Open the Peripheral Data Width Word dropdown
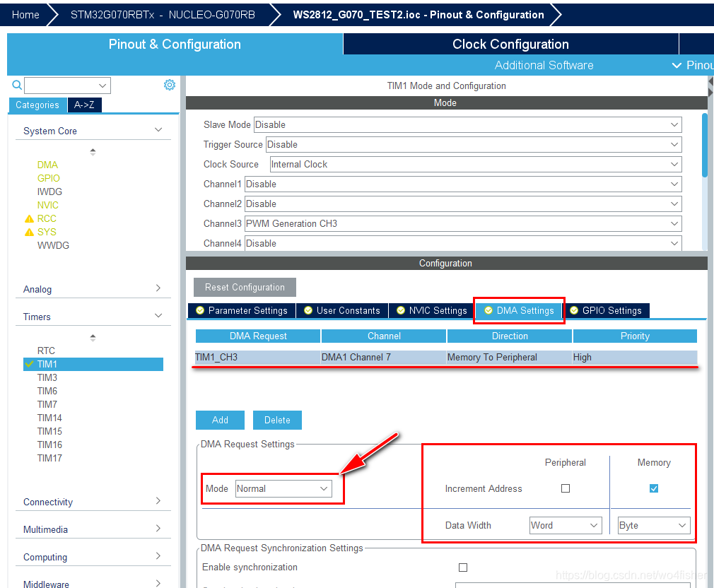The width and height of the screenshot is (714, 588). 566,526
